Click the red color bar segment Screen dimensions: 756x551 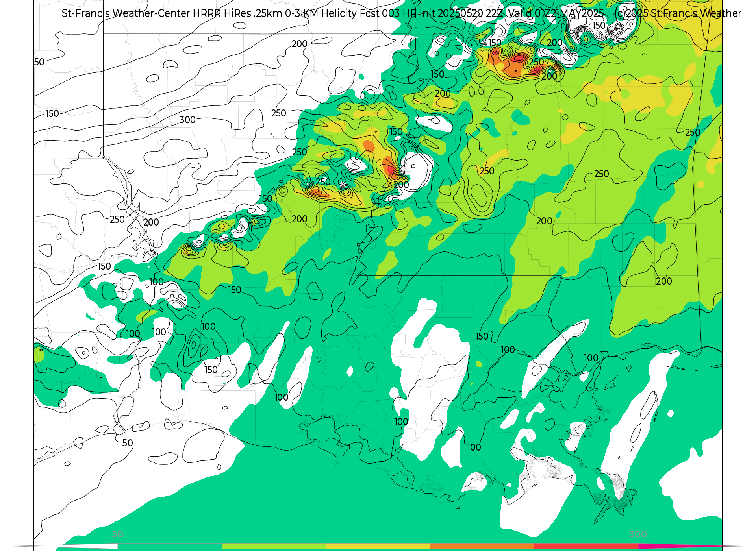(586, 546)
